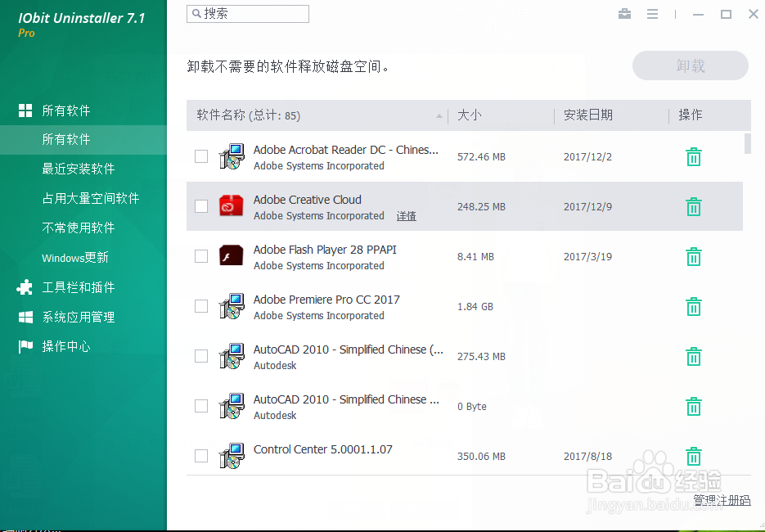The image size is (765, 532).
Task: Click trash icon for AutoCAD 2010 275.43 MB
Action: tap(693, 357)
